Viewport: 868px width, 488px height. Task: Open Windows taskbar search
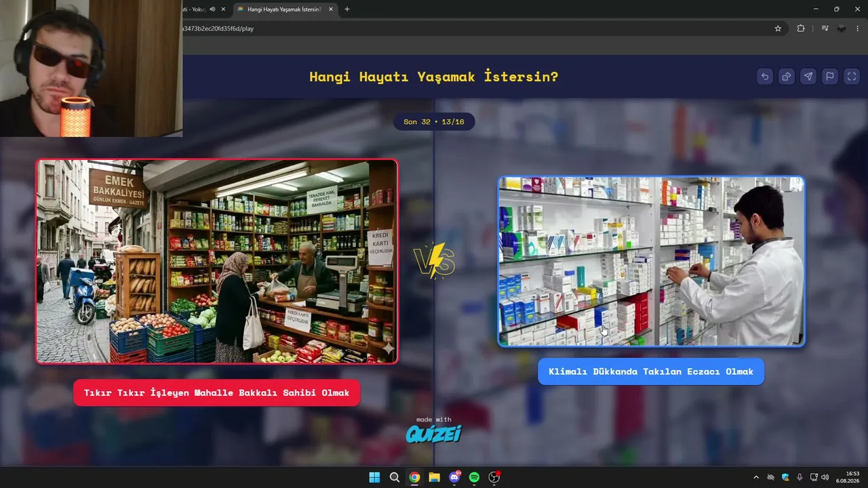point(395,477)
